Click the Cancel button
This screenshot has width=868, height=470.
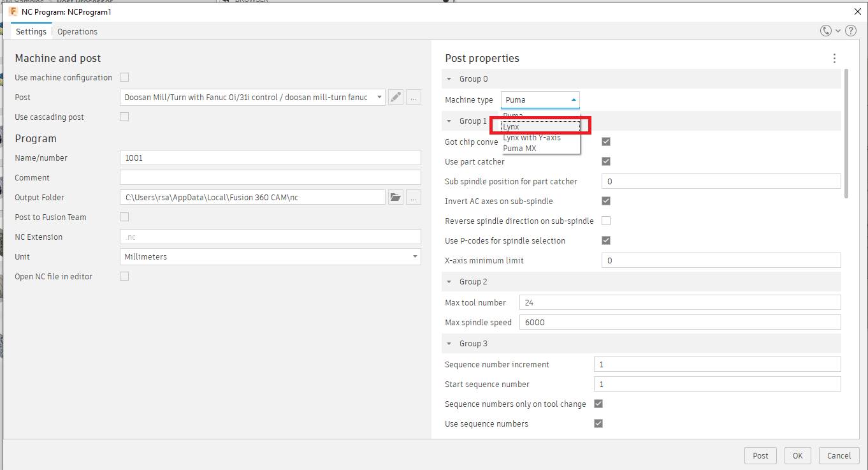click(x=839, y=456)
